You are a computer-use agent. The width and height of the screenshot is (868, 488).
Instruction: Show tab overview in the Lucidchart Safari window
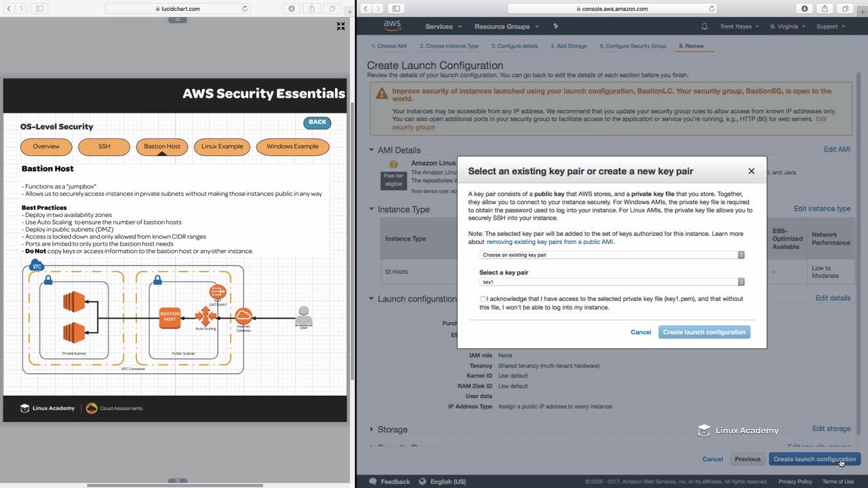[332, 9]
